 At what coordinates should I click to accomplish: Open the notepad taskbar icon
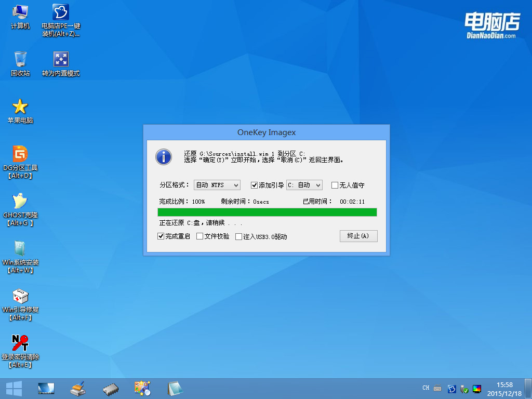click(176, 389)
